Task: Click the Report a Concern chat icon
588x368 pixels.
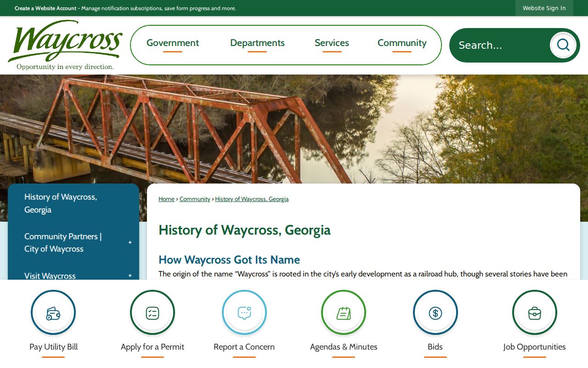Action: pyautogui.click(x=244, y=313)
